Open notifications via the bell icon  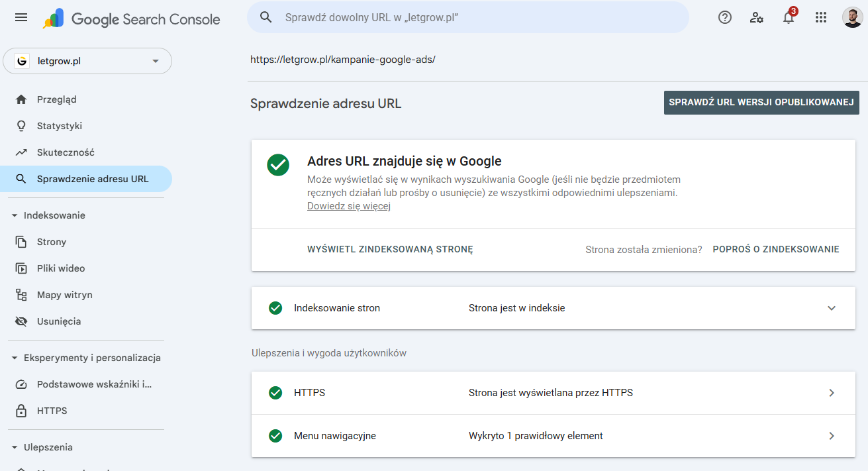point(788,18)
